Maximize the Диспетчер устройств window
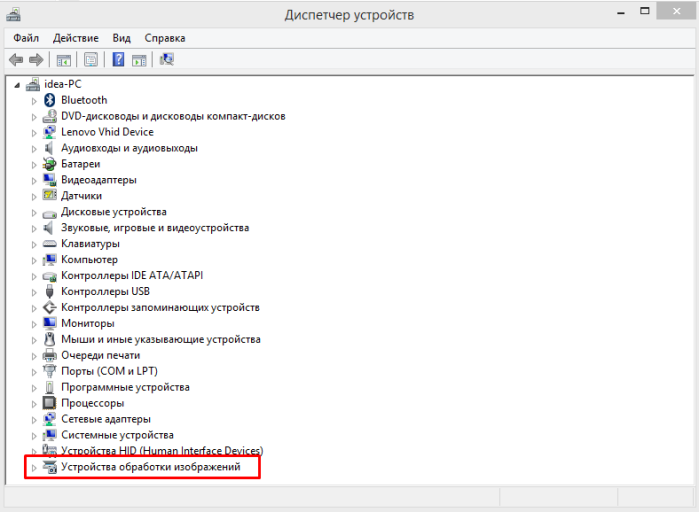The height and width of the screenshot is (512, 699). tap(645, 11)
